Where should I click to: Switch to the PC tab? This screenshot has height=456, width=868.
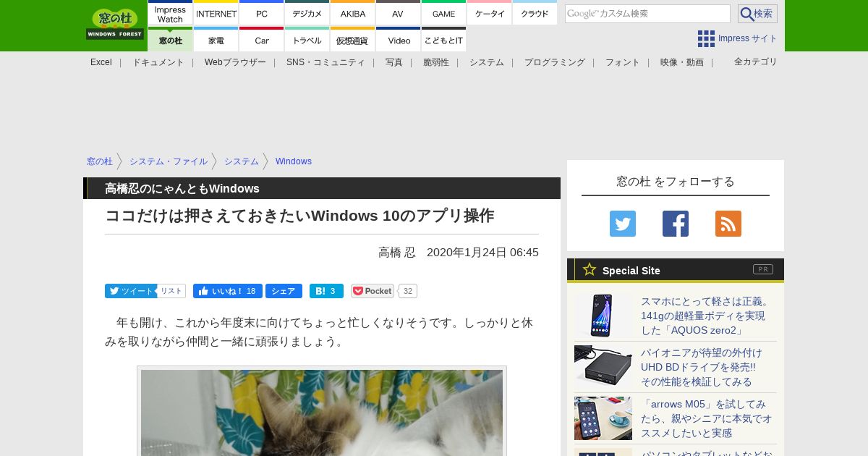pyautogui.click(x=262, y=14)
